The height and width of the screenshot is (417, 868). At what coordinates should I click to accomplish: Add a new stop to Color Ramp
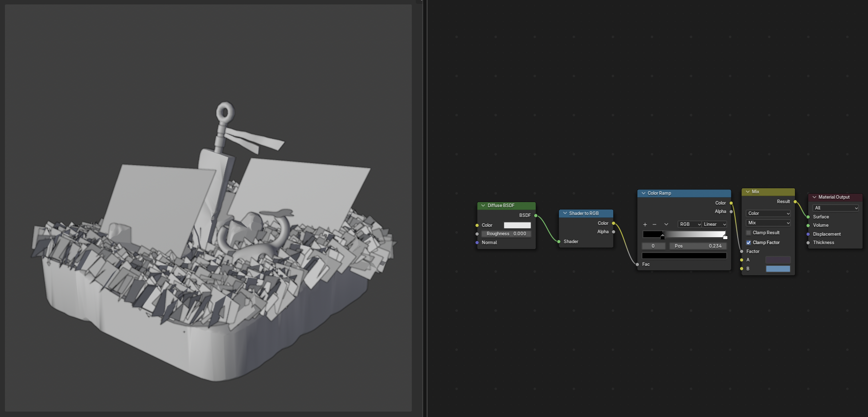(x=645, y=224)
